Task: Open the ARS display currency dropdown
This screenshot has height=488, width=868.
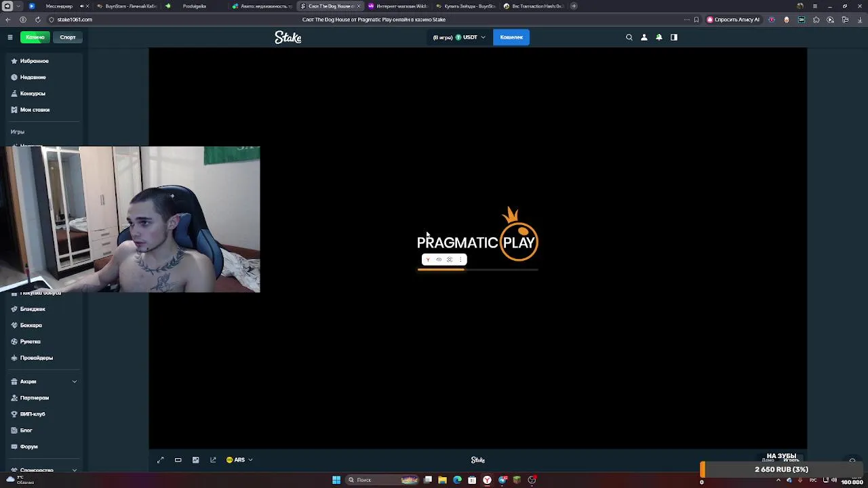Action: [x=239, y=460]
